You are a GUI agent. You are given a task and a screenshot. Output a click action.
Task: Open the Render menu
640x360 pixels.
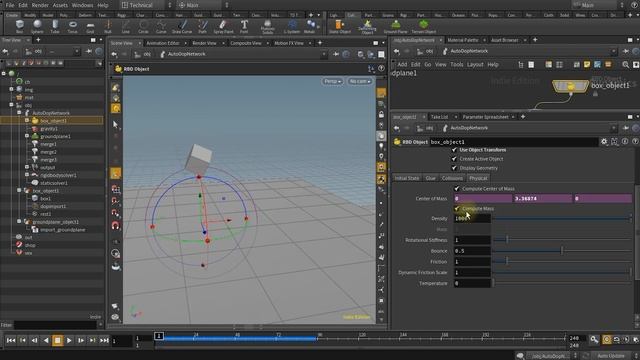[x=40, y=5]
